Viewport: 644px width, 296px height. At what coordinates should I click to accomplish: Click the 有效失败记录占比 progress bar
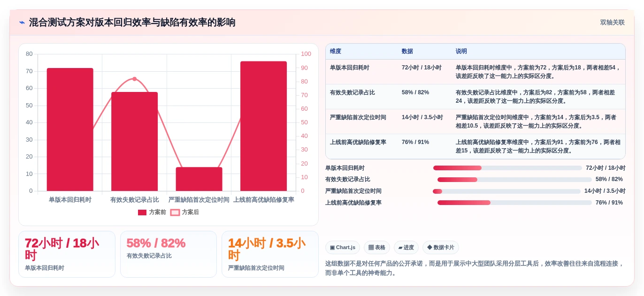tap(514, 180)
